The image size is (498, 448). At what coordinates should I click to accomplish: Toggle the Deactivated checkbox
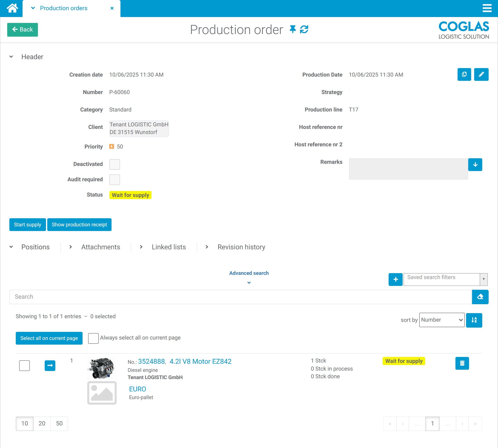(114, 164)
